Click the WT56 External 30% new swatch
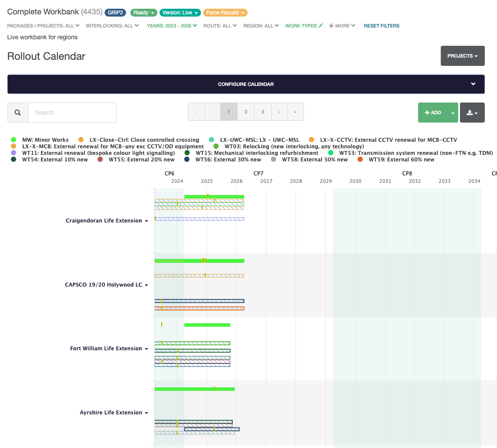Viewport: 497px width, 448px height. pyautogui.click(x=187, y=160)
